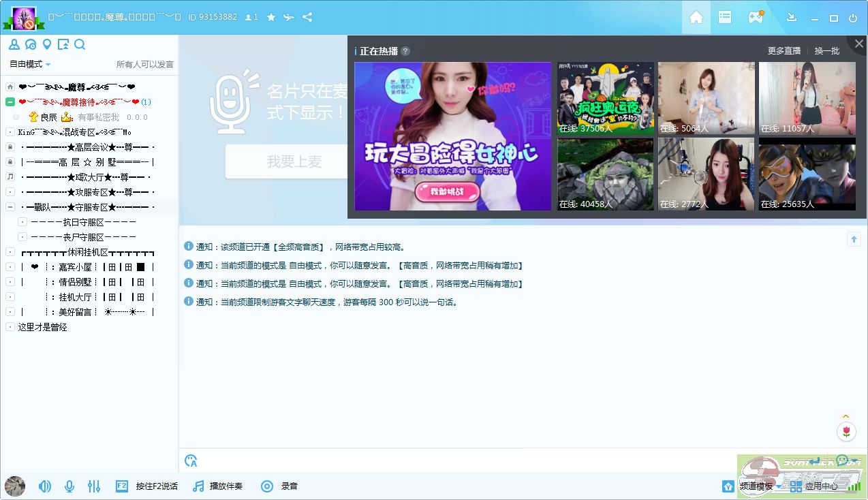Open the game controller icon
The width and height of the screenshot is (868, 500).
(756, 18)
